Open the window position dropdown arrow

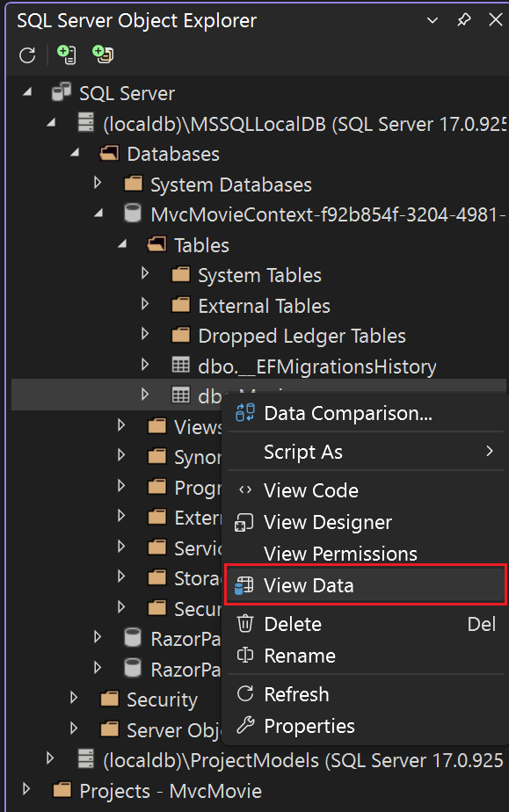(x=433, y=20)
